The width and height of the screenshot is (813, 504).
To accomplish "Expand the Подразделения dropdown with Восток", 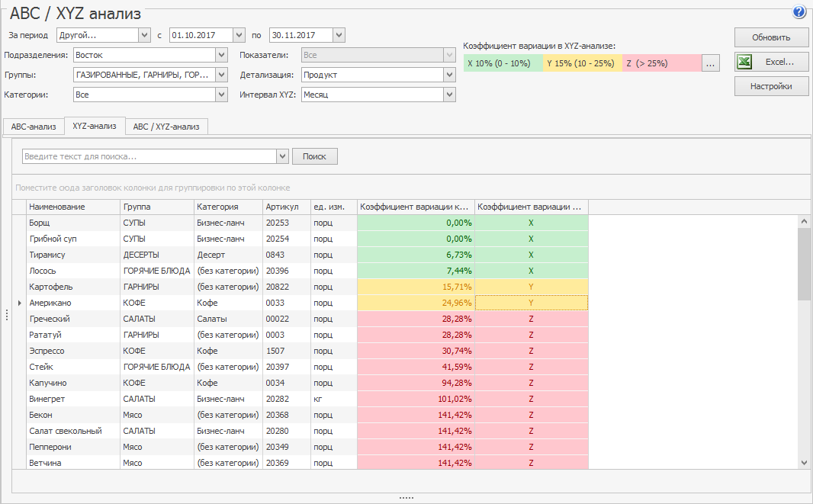I will click(x=222, y=55).
